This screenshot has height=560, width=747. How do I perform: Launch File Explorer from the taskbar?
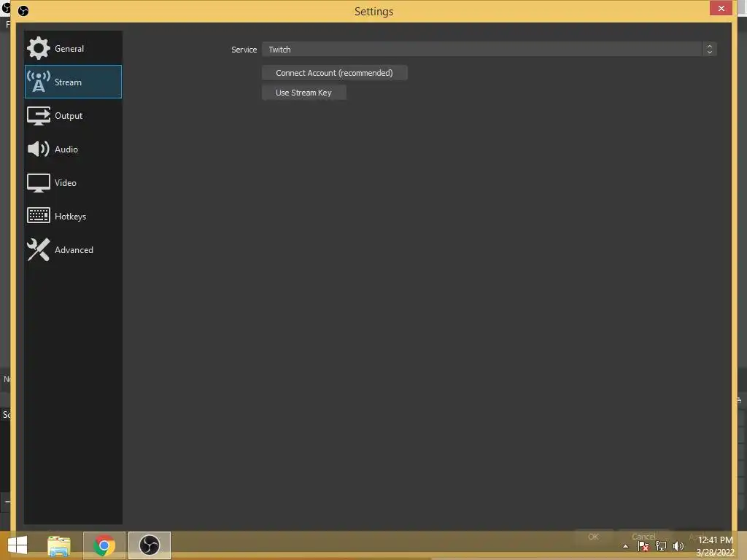click(x=59, y=545)
